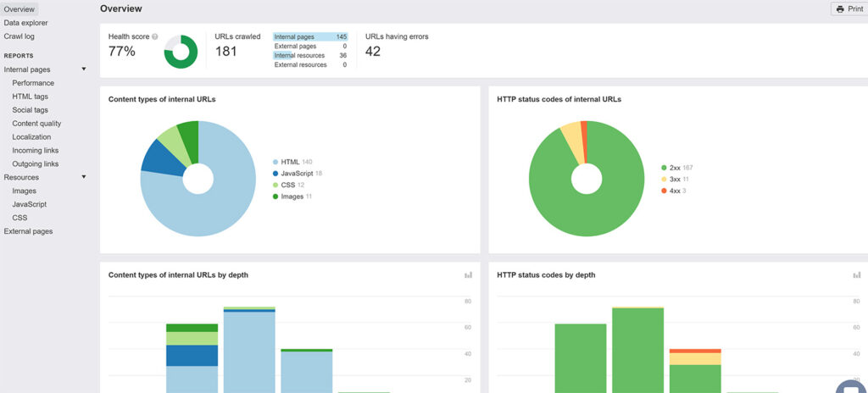The width and height of the screenshot is (868, 393).
Task: Open the Crawl log page
Action: tap(19, 36)
